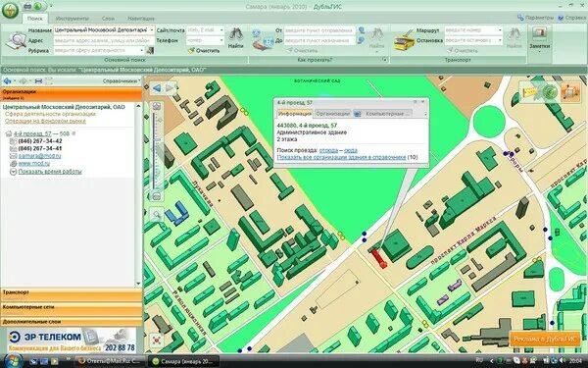Toggle the 3D view cube icon
The height and width of the screenshot is (368, 588).
pos(569,91)
